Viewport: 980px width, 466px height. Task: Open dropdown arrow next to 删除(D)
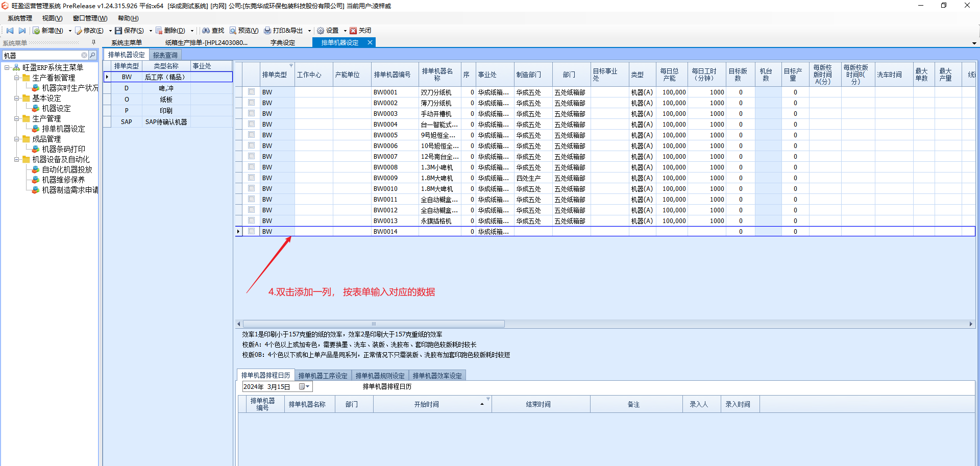pyautogui.click(x=192, y=31)
